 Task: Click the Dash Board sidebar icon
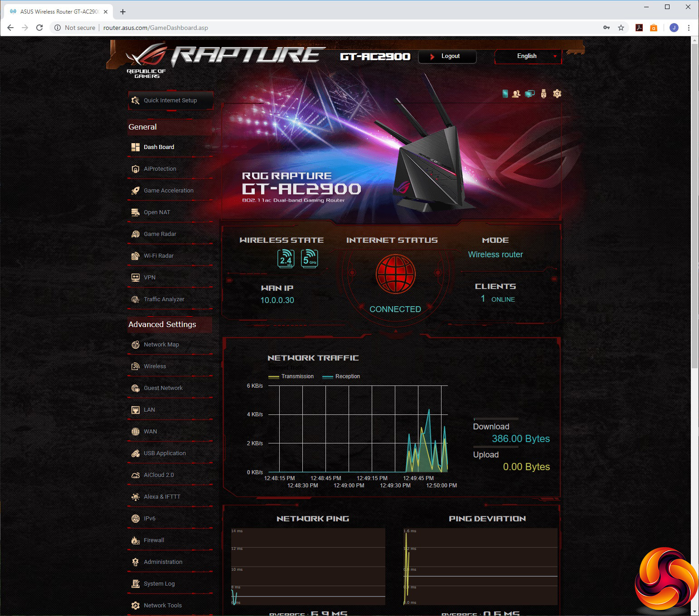136,147
